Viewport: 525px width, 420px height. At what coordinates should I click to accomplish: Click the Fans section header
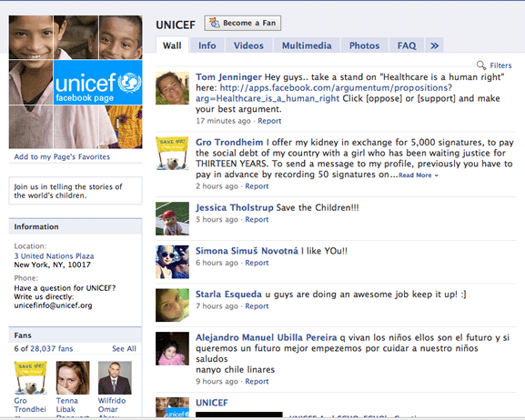point(76,335)
